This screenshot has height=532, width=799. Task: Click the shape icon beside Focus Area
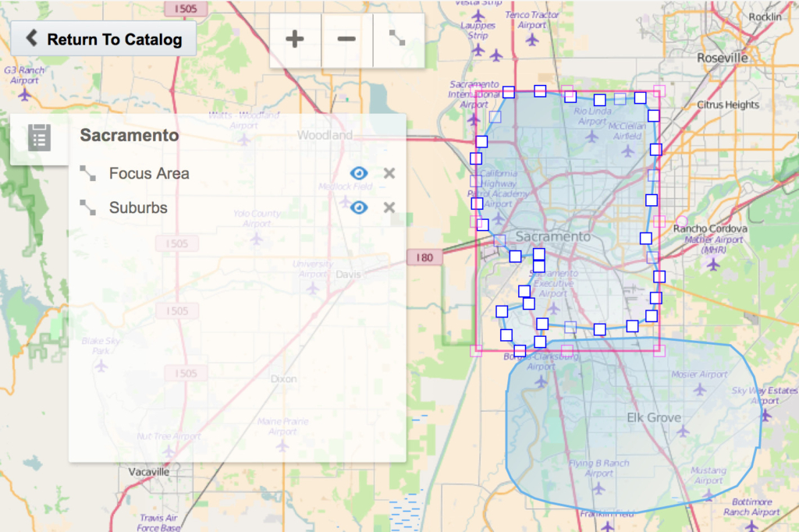tap(87, 173)
